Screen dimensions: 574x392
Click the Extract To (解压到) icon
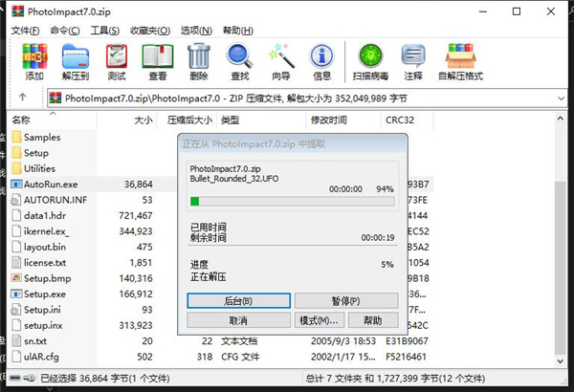(76, 56)
